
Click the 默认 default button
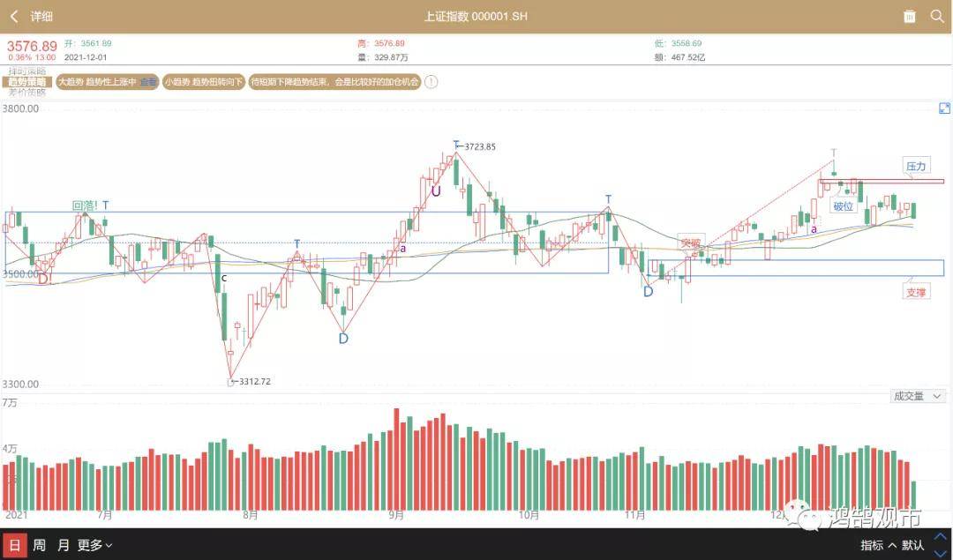913,545
